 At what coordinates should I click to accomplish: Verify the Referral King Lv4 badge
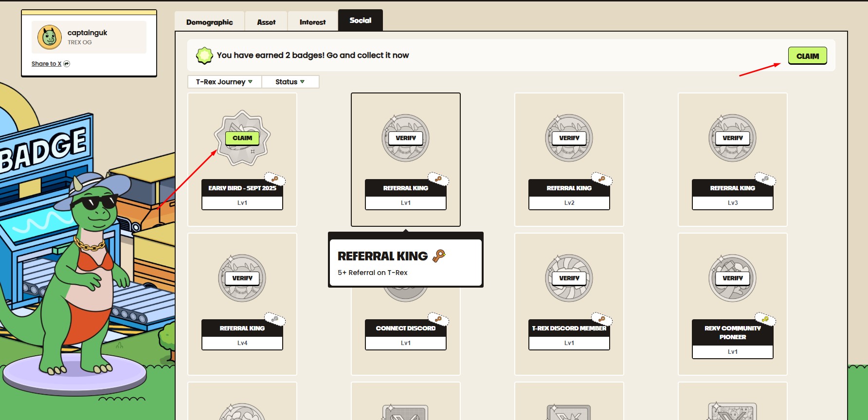242,278
